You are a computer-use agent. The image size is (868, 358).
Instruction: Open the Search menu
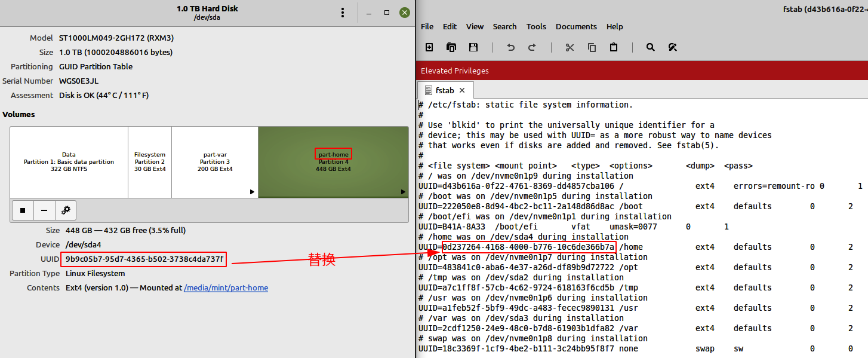point(504,26)
